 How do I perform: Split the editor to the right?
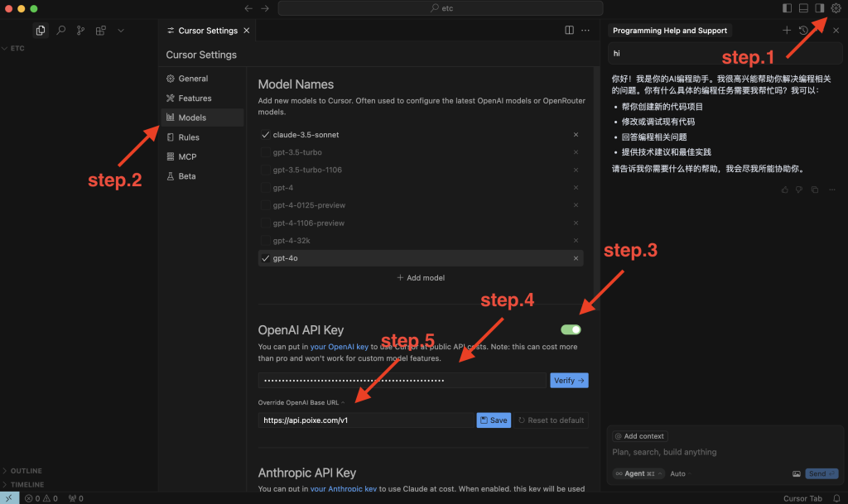click(569, 31)
